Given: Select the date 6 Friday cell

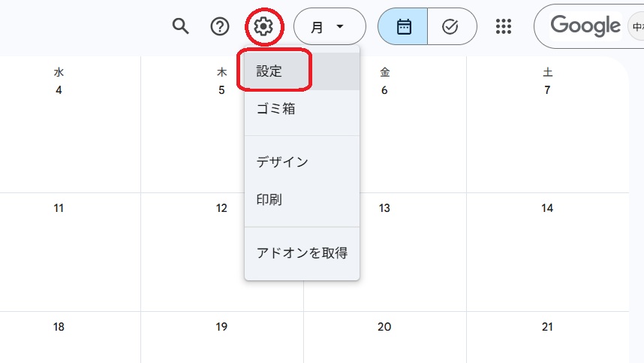Looking at the screenshot, I should (x=384, y=90).
